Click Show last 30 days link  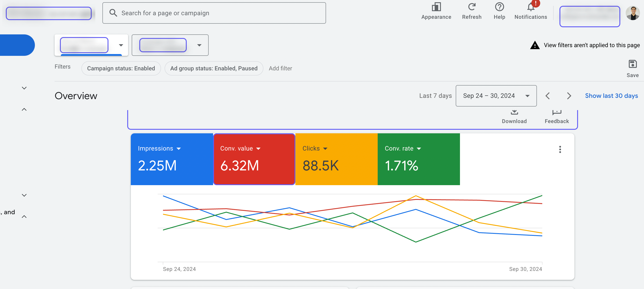[611, 96]
